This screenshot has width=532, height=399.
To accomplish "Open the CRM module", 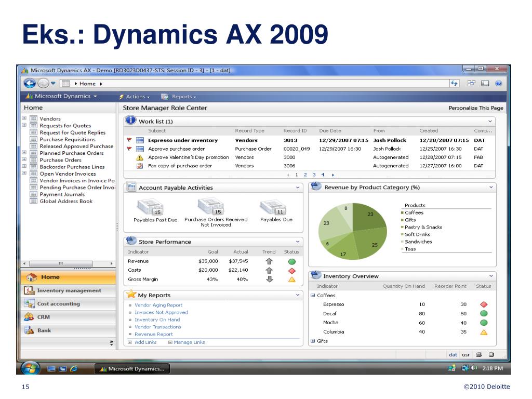I will [x=68, y=317].
